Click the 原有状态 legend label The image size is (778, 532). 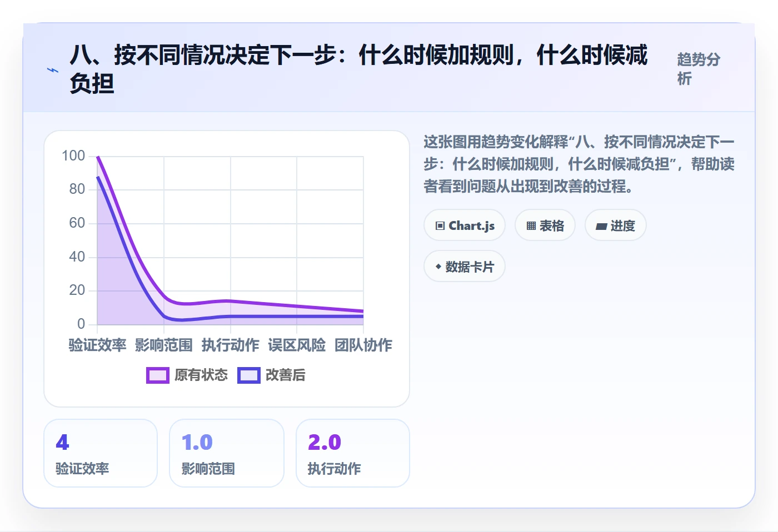coord(201,375)
